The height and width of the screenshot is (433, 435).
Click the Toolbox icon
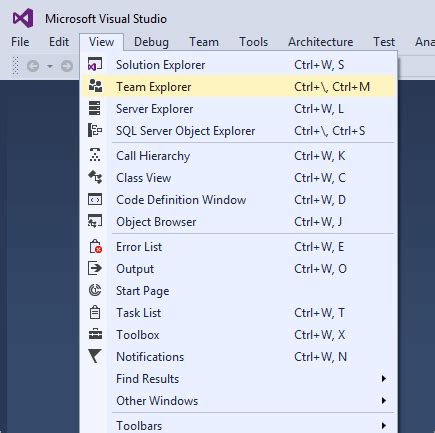coord(95,334)
